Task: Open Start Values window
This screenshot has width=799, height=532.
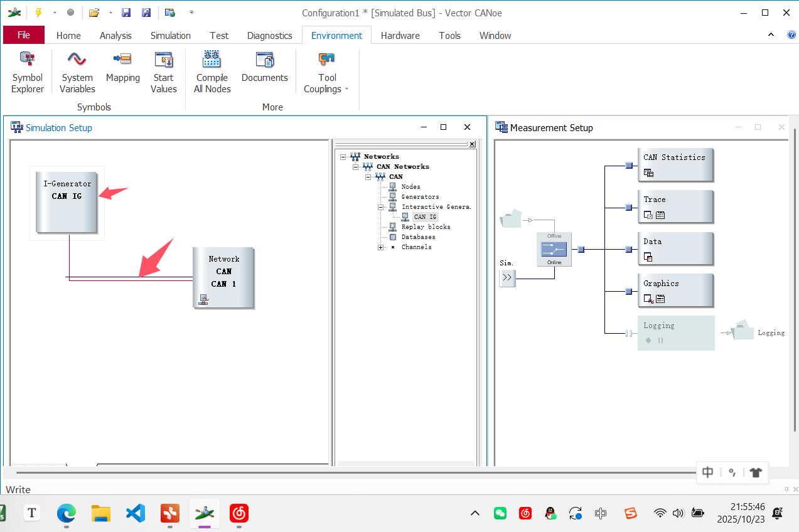Action: (x=163, y=73)
